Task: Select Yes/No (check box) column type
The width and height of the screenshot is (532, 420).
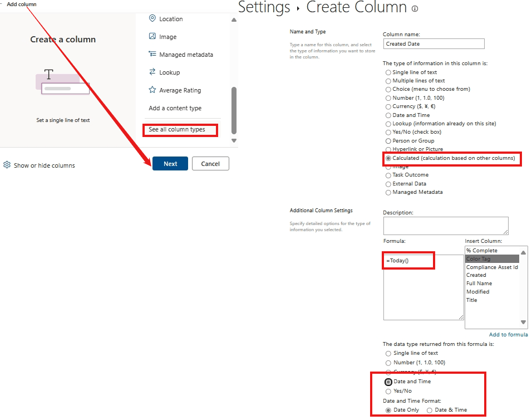Action: click(x=388, y=132)
